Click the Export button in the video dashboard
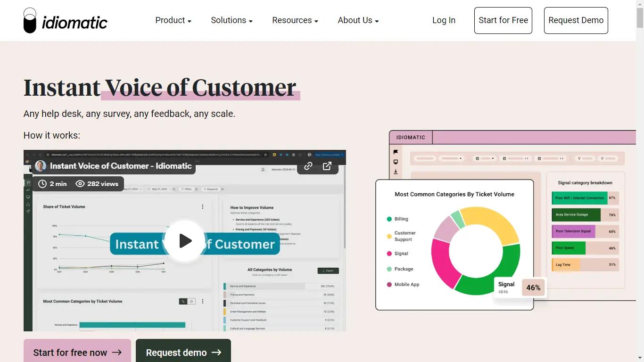Image resolution: width=644 pixels, height=362 pixels. pyautogui.click(x=328, y=271)
